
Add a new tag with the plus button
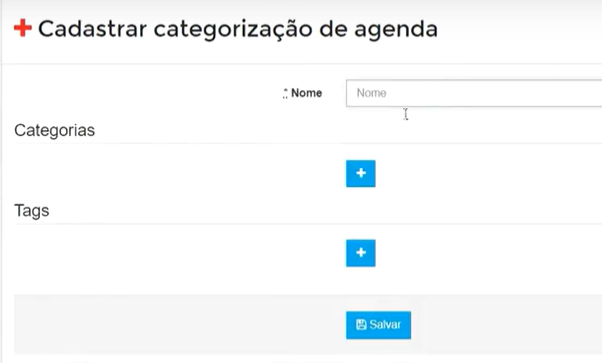(x=361, y=253)
